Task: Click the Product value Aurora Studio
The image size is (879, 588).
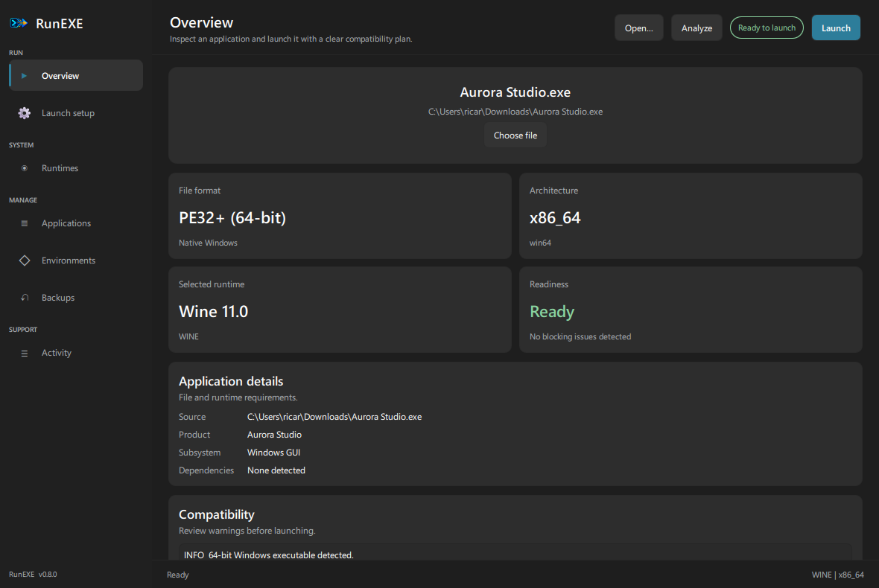Action: 274,435
